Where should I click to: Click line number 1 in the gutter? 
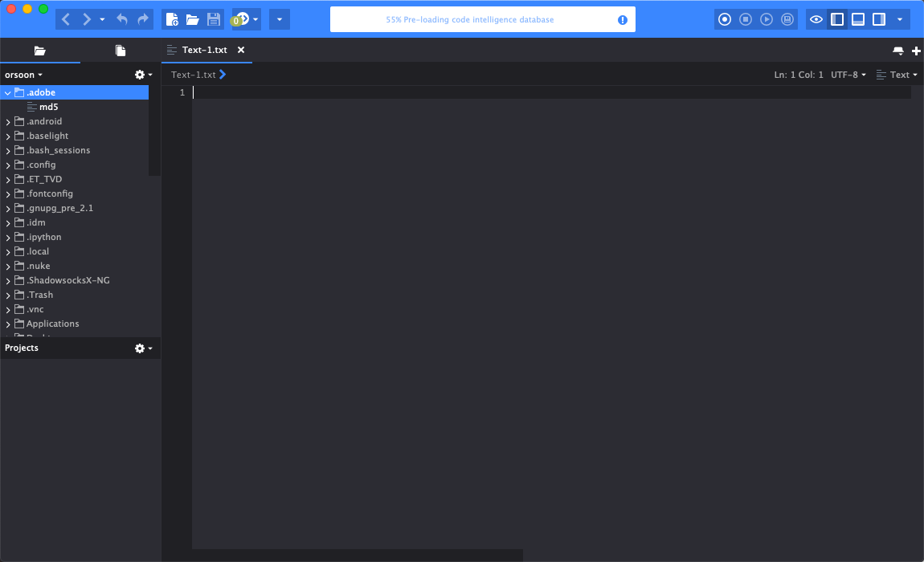(182, 92)
